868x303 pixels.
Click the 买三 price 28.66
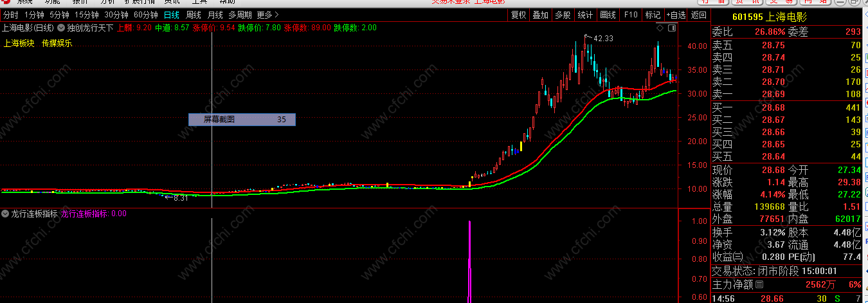773,132
